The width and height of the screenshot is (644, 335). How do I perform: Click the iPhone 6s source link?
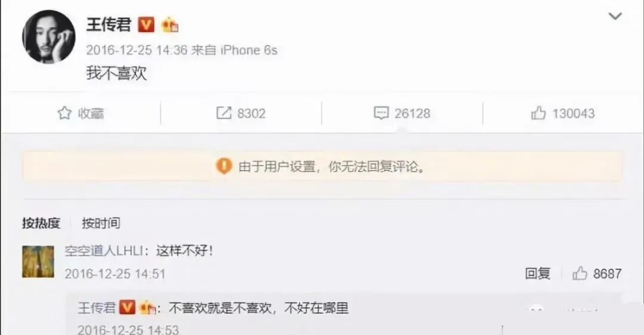point(249,50)
